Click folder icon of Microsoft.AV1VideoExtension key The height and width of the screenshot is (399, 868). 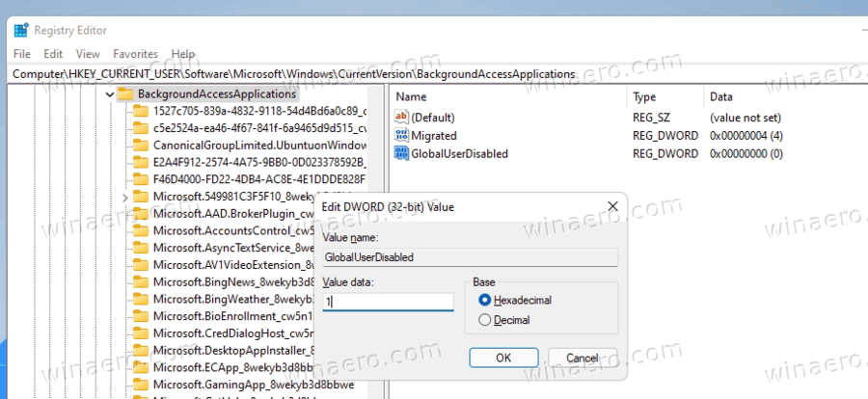141,265
